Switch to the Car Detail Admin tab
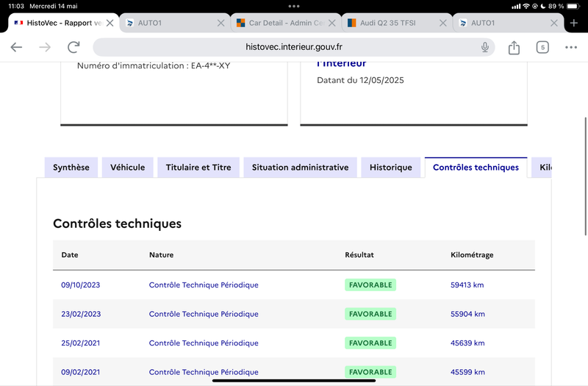 pos(283,23)
